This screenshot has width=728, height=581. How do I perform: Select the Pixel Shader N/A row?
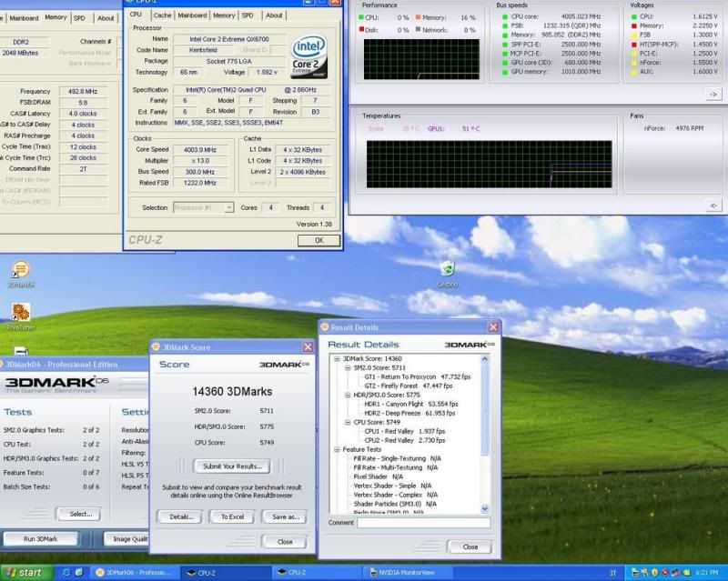(x=378, y=476)
